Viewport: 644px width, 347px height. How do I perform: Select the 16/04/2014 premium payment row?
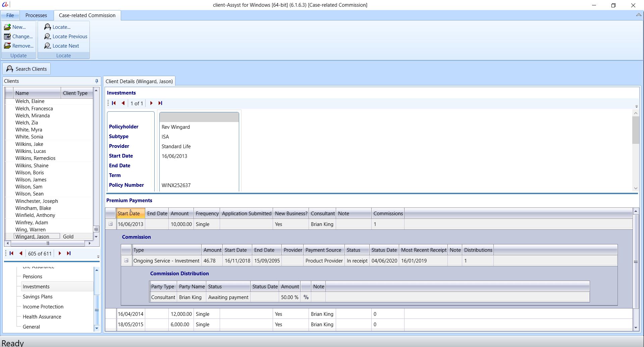[x=369, y=314]
